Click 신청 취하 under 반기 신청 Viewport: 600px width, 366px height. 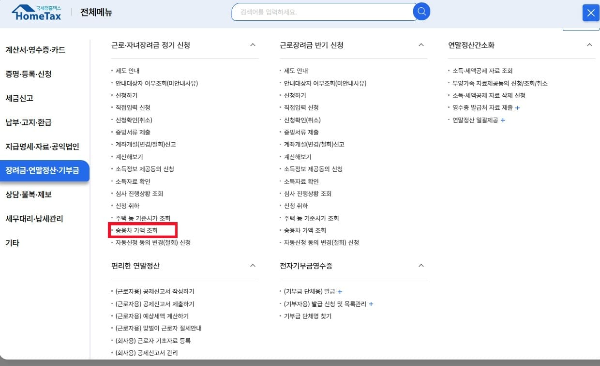[296, 206]
